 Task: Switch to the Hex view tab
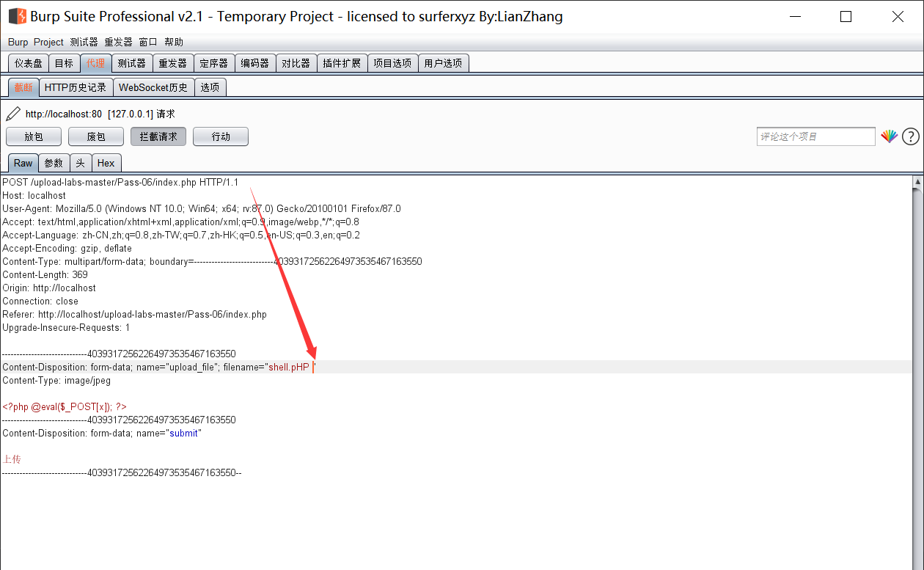[106, 163]
